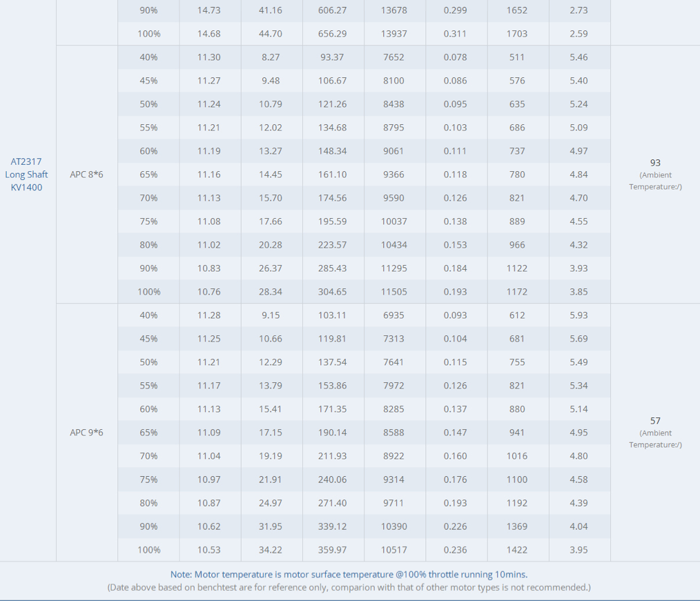Click RPM value 11505

393,292
